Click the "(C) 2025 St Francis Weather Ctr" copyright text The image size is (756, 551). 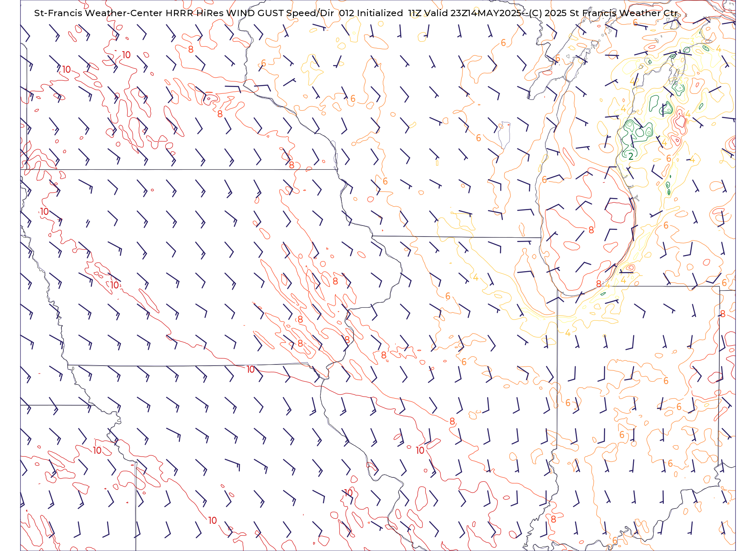click(x=603, y=13)
